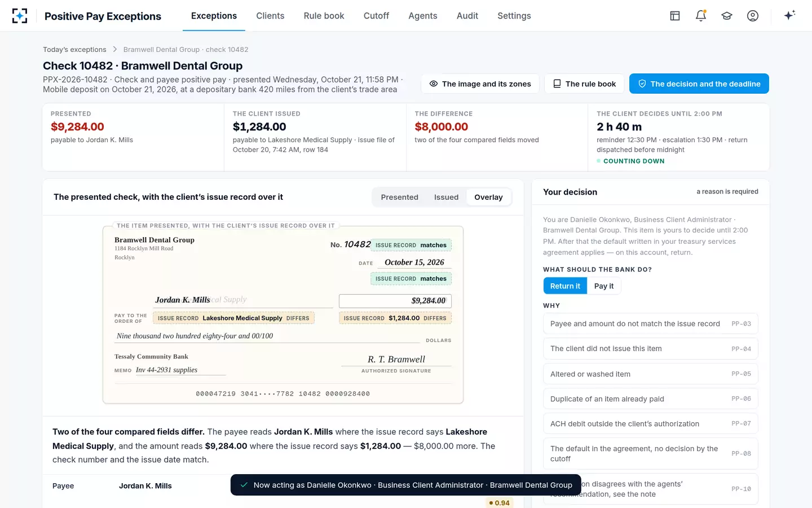
Task: Open The rule book button
Action: 584,84
